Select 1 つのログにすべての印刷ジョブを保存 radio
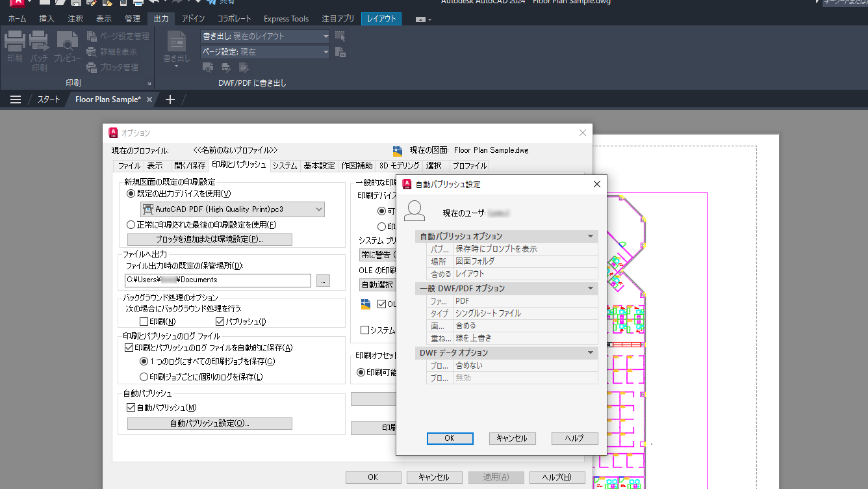Viewport: 868px width, 489px height. tap(144, 362)
